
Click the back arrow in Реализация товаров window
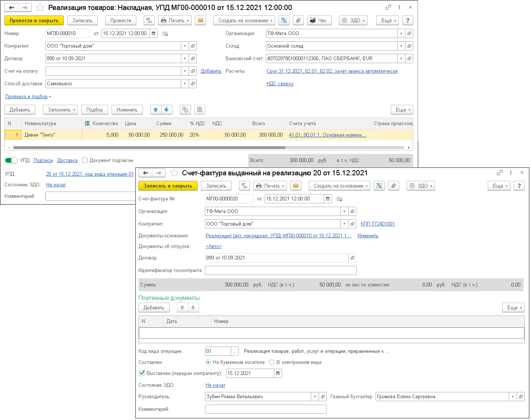tap(11, 7)
